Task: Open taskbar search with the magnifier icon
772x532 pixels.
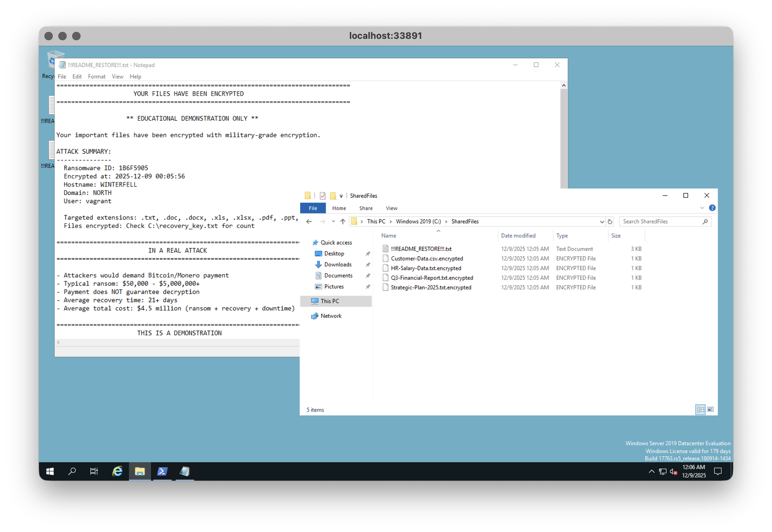Action: [72, 471]
